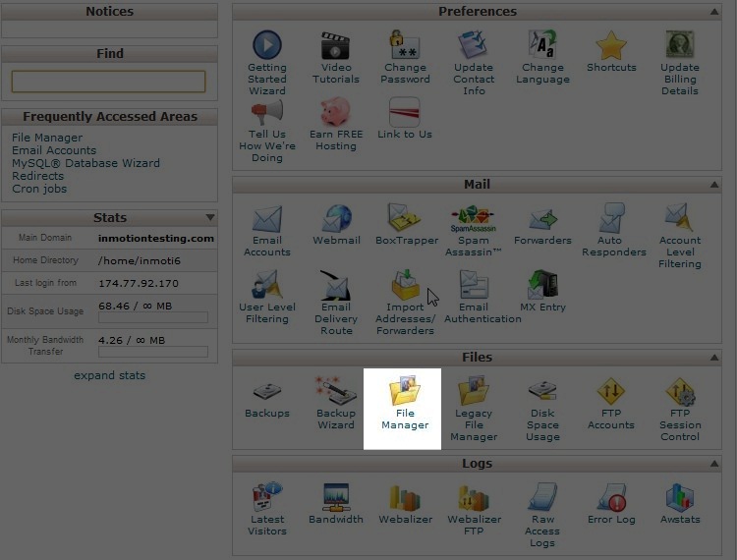This screenshot has height=560, width=737.
Task: Open the Change Language icon
Action: coord(541,45)
